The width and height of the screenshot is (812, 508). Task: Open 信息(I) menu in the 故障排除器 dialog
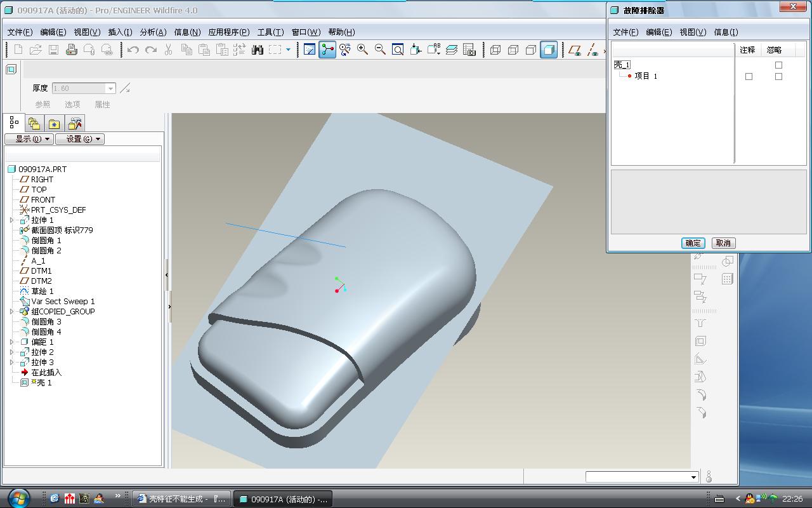click(726, 32)
